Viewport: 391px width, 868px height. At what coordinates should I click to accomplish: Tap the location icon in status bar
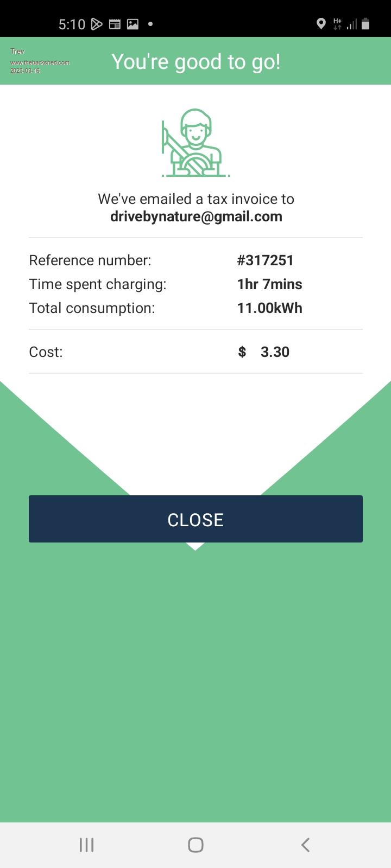pyautogui.click(x=321, y=24)
